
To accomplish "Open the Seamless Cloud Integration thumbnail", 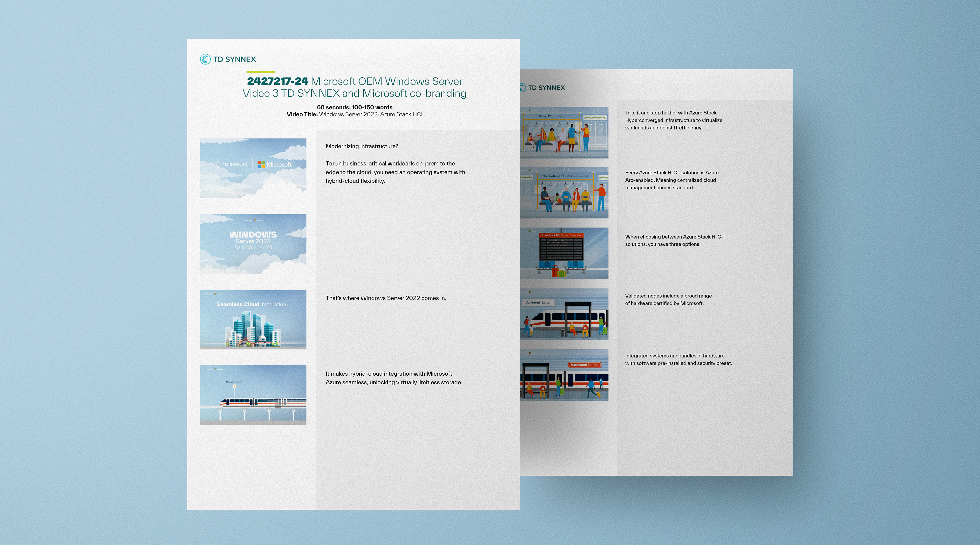I will point(253,319).
